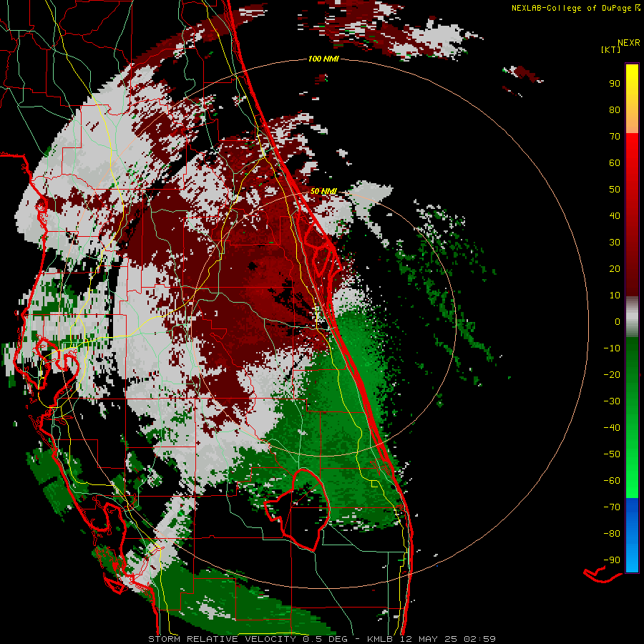
Task: Select the -40 knot scale label
Action: click(x=612, y=428)
